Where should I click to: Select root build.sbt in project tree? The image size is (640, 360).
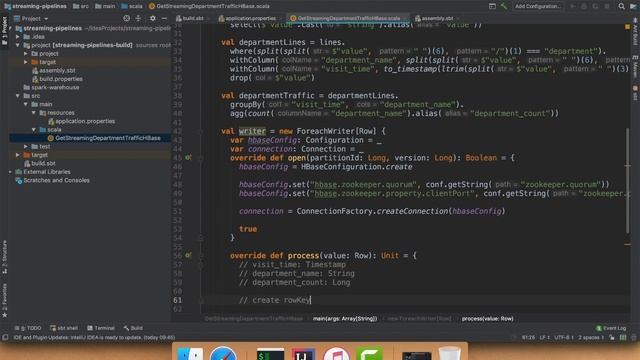pyautogui.click(x=40, y=163)
